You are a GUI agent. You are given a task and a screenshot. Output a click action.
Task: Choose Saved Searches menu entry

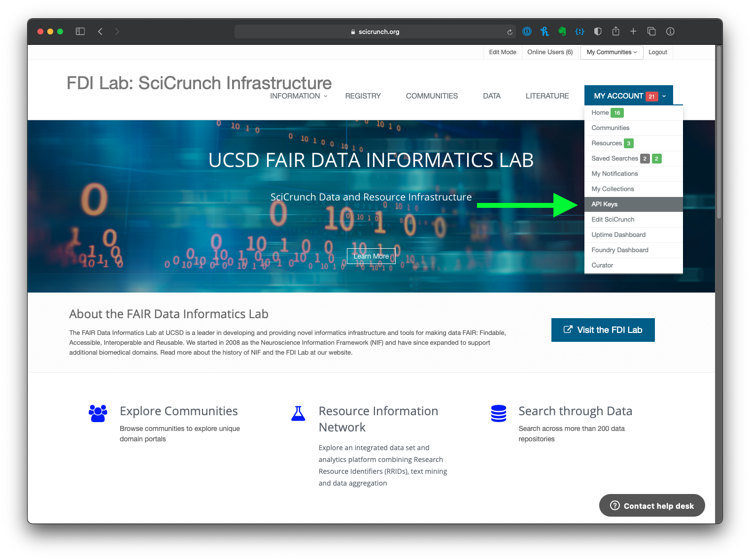(x=614, y=159)
